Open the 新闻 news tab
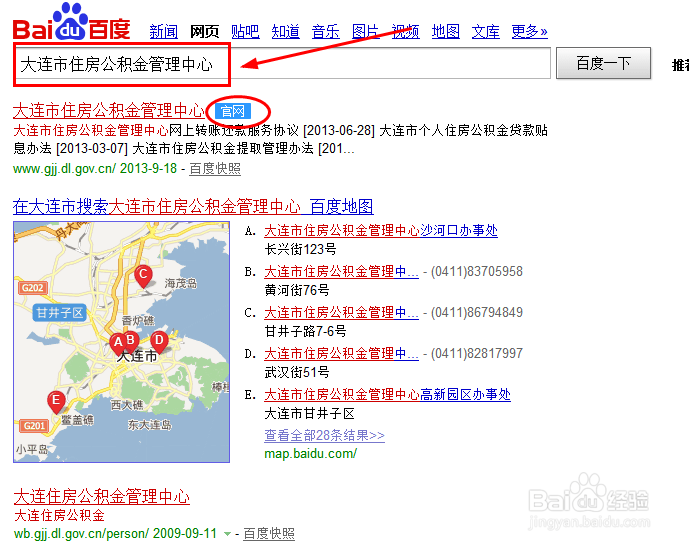 tap(163, 32)
